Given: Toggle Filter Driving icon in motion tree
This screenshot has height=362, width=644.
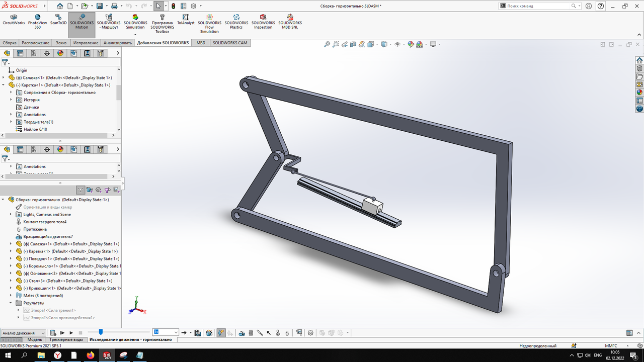Looking at the screenshot, I should [x=98, y=190].
